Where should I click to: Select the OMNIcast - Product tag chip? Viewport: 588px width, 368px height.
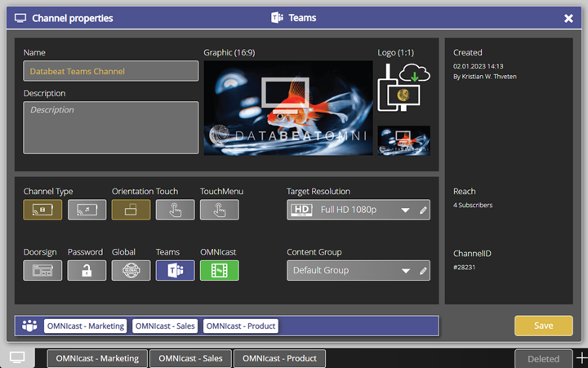(x=241, y=326)
